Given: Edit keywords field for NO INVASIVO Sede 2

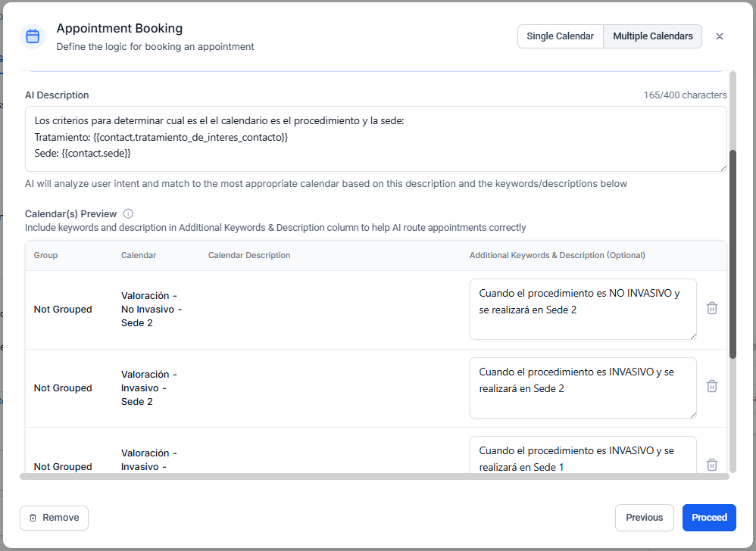Looking at the screenshot, I should pyautogui.click(x=583, y=309).
